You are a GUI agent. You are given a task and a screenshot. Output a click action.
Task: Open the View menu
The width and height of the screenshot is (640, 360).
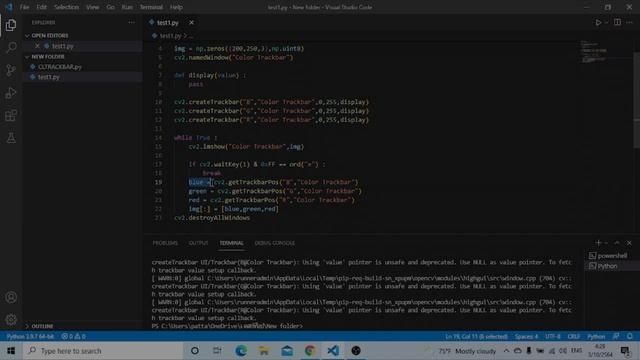coord(93,7)
